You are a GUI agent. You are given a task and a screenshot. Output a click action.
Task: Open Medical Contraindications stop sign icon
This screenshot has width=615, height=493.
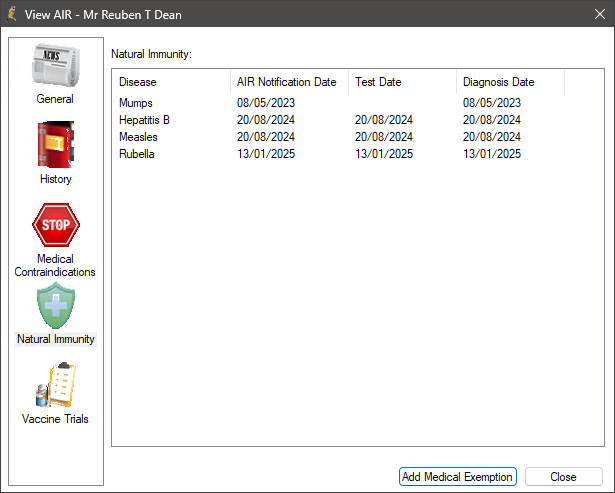(55, 226)
